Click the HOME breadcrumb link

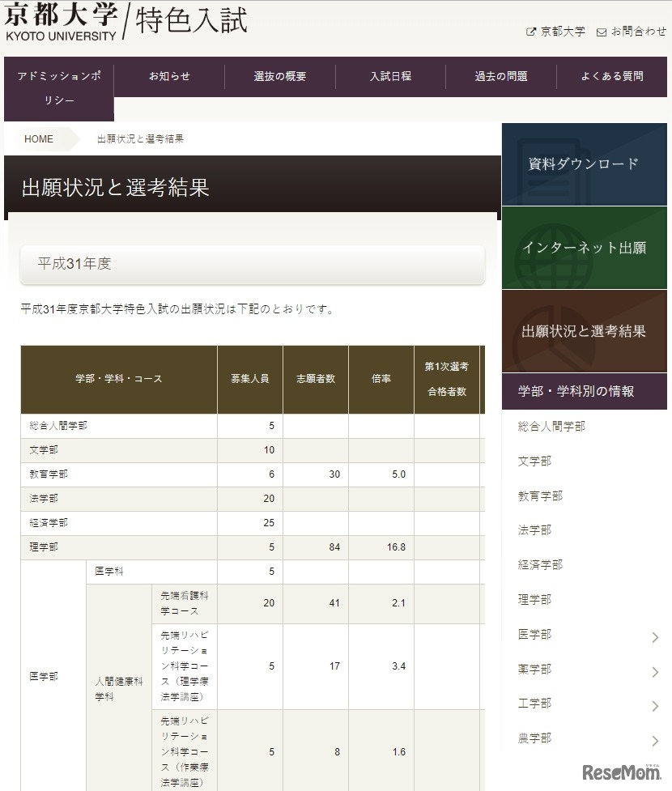39,139
